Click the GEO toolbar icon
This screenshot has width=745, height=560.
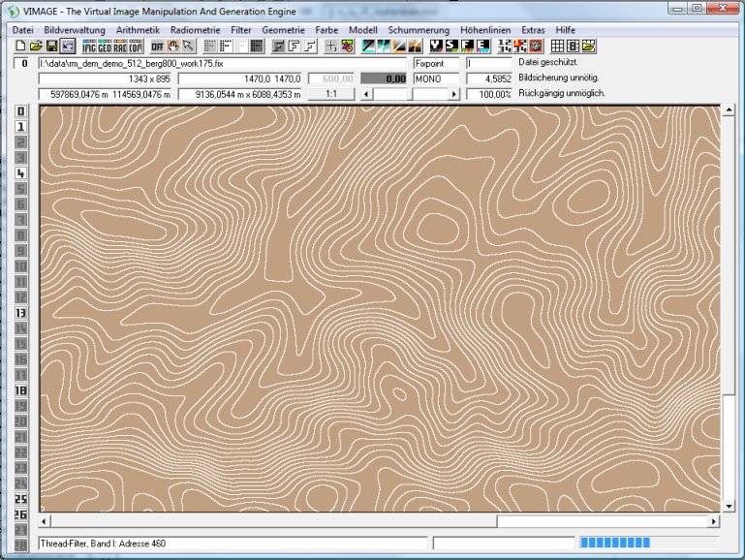point(105,46)
